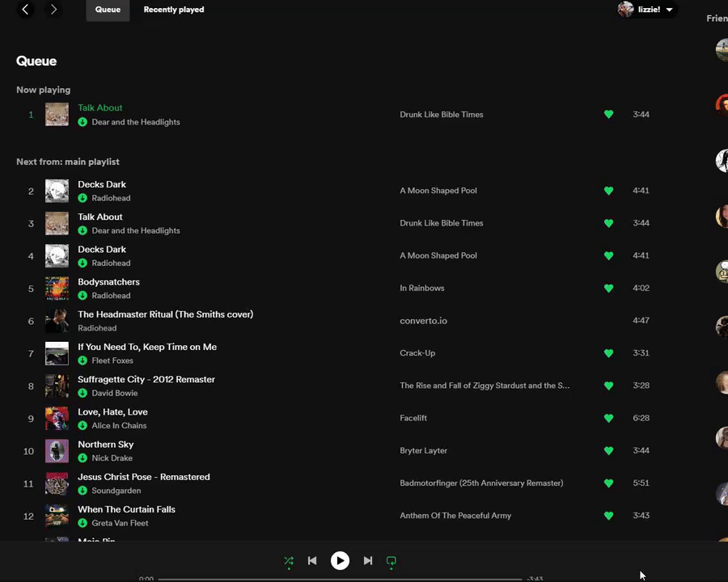Screen dimensions: 728x582
Task: Unlike If You Need To, Keep Time on Me
Action: [608, 353]
